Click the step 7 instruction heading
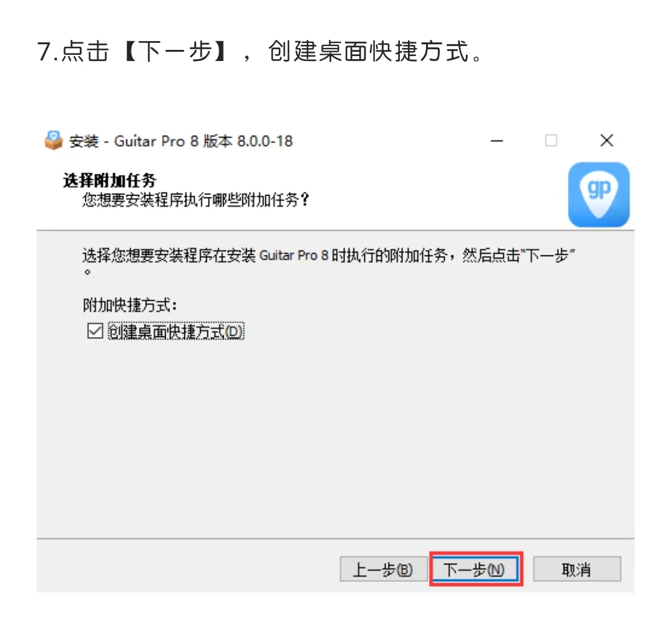 point(260,52)
